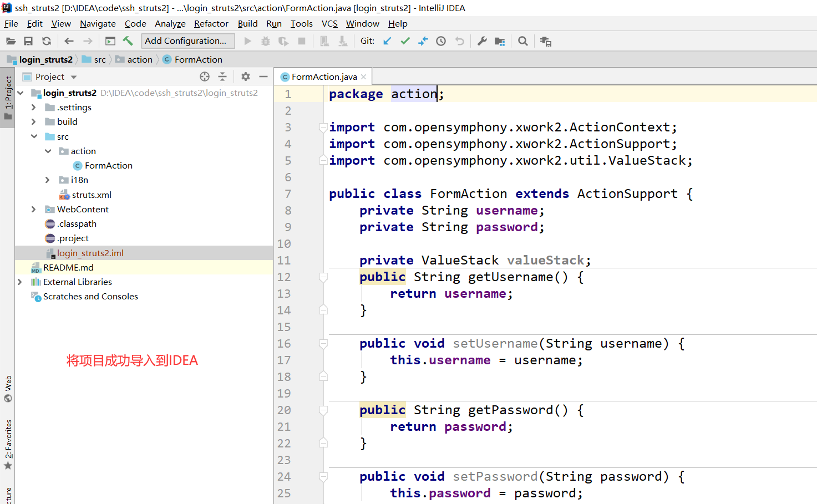The width and height of the screenshot is (817, 504).
Task: Open the VCS menu
Action: 329,23
